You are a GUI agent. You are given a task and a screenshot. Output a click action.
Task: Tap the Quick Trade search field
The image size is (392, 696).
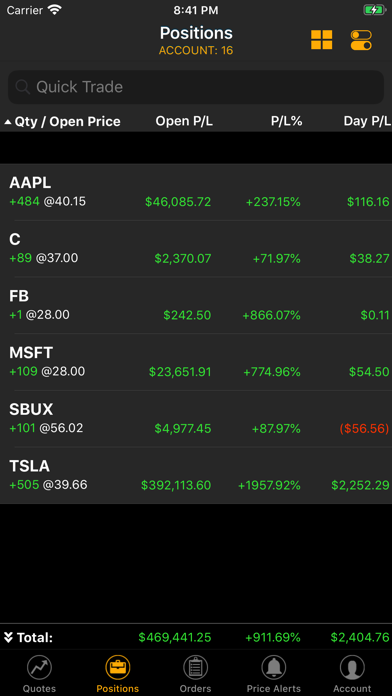tap(196, 87)
